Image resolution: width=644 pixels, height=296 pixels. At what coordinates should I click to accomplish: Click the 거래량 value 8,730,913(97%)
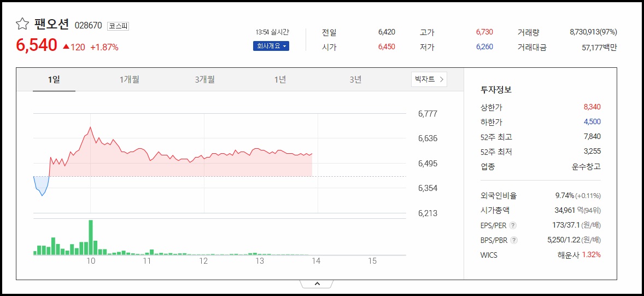(594, 32)
